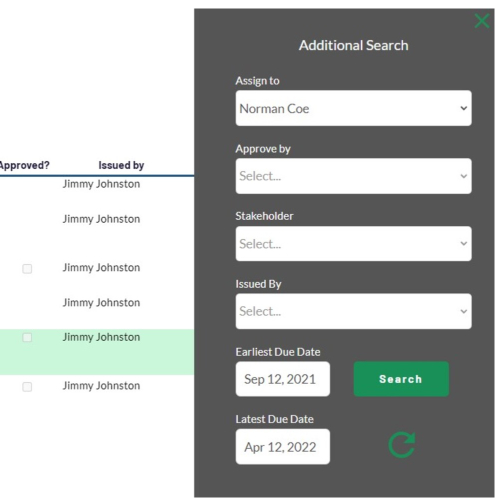
Task: Click the chevron arrow of Assign to
Action: click(463, 108)
